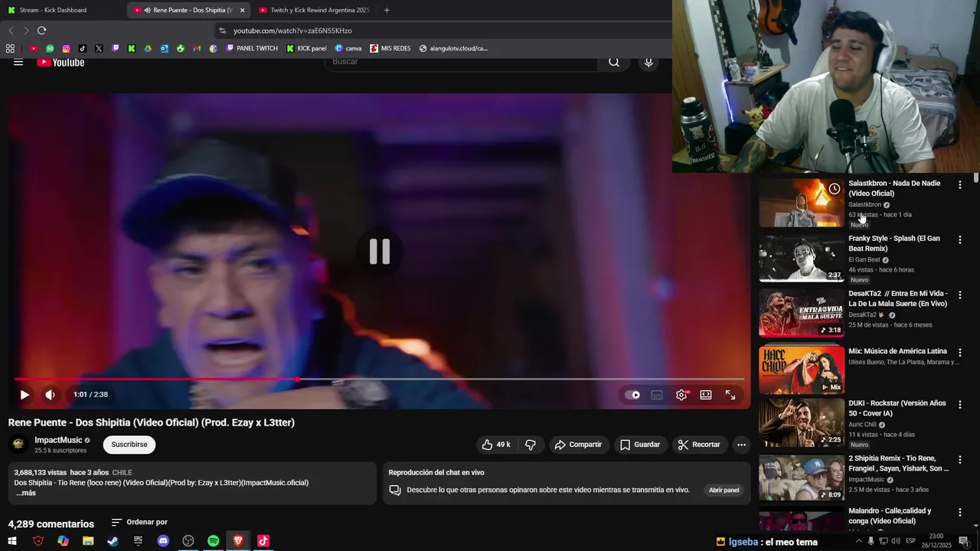Open PANEL TWITCH bookmark
This screenshot has height=551, width=980.
[x=252, y=48]
